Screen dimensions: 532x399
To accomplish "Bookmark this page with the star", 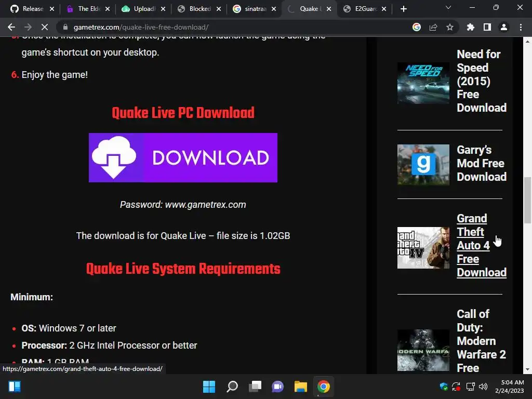I will (x=450, y=27).
